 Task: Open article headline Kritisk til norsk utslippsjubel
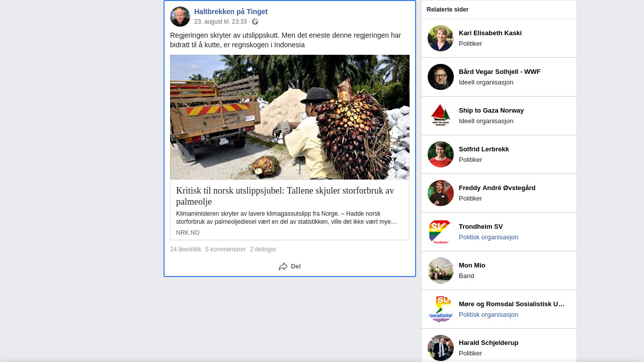coord(285,196)
